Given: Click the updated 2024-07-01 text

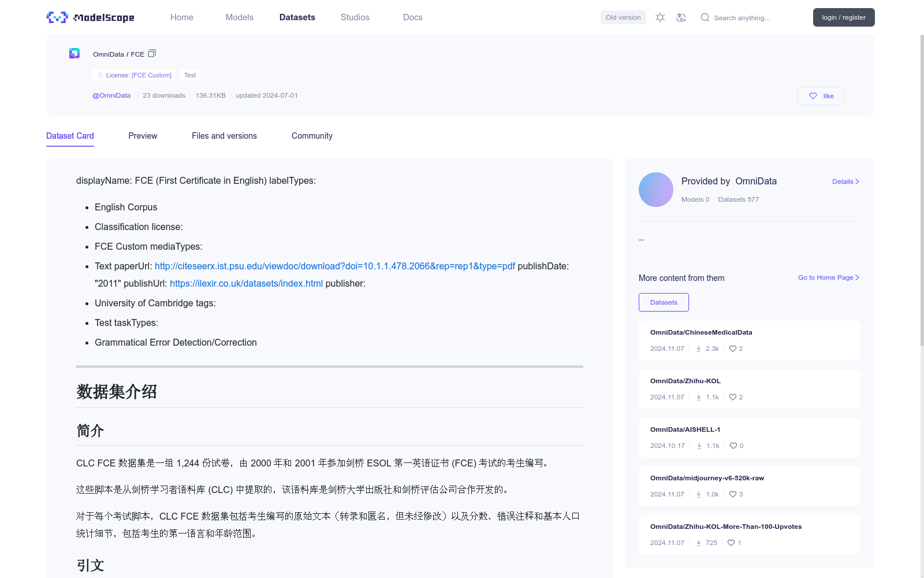Looking at the screenshot, I should point(267,95).
